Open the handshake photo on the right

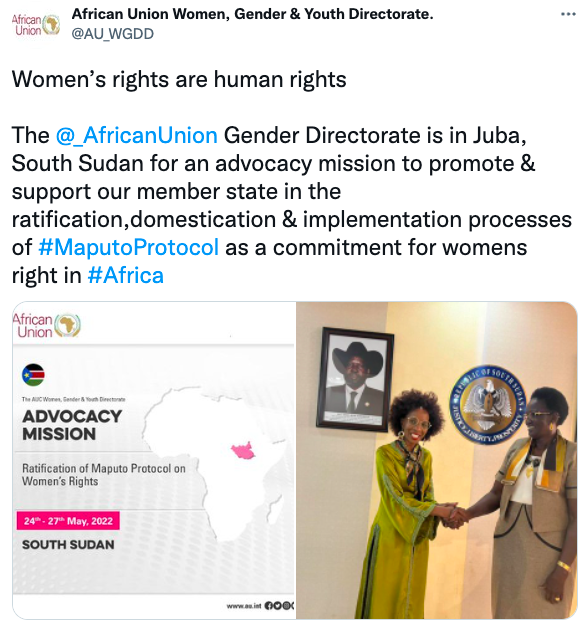[x=436, y=460]
